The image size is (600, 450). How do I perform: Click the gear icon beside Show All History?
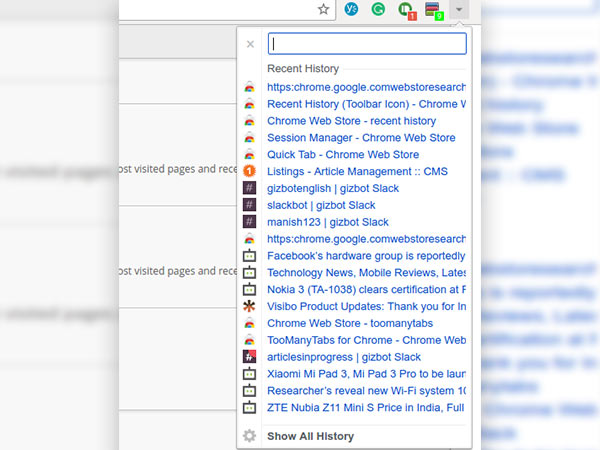(x=250, y=436)
